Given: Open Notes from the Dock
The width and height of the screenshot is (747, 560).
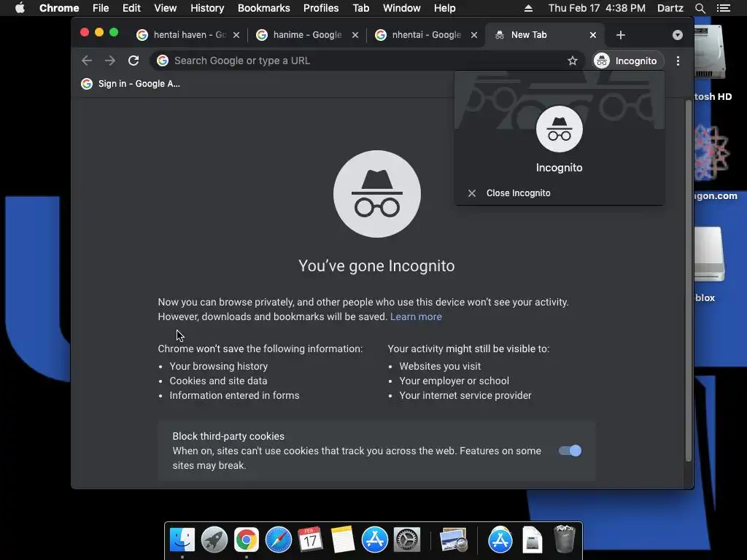Looking at the screenshot, I should [x=343, y=540].
